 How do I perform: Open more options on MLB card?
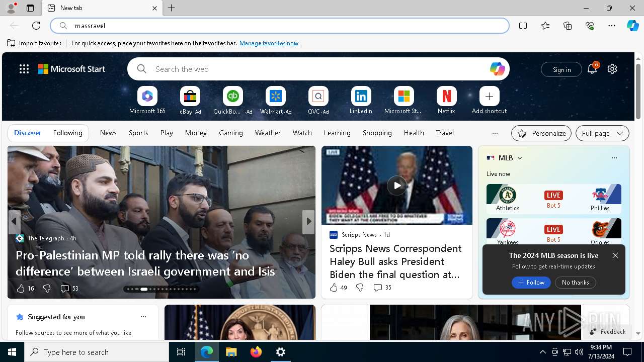point(614,158)
